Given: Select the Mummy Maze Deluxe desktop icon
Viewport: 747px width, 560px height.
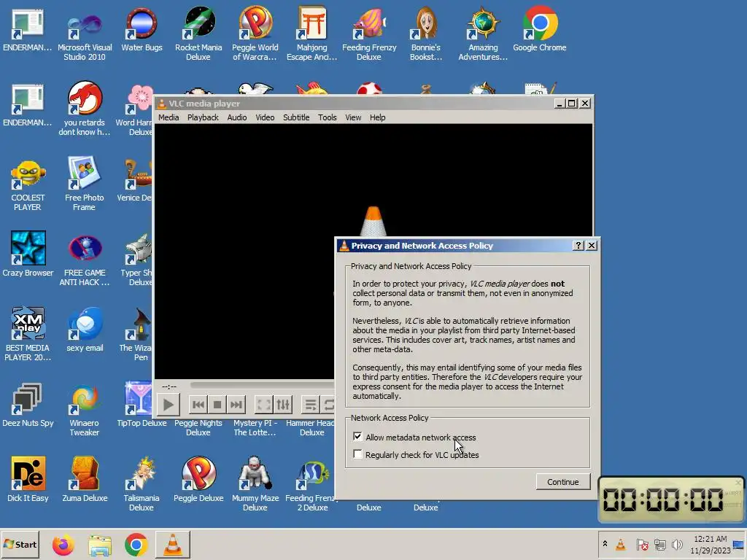Looking at the screenshot, I should [255, 484].
